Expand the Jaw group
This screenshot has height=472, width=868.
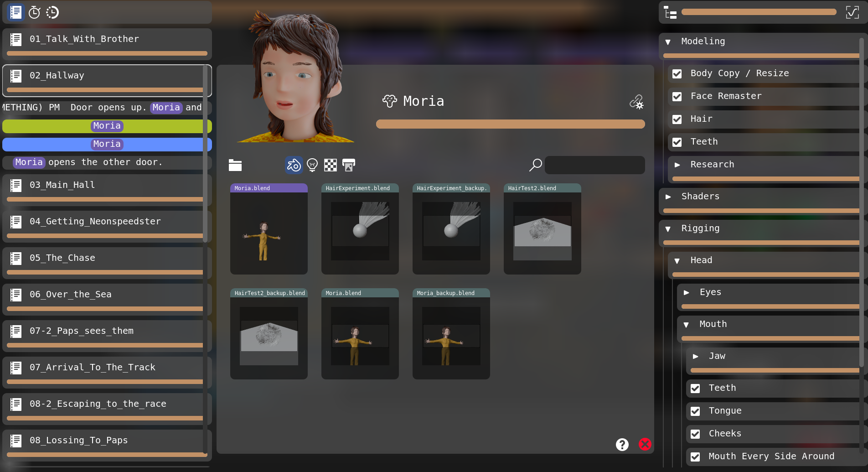(x=696, y=356)
